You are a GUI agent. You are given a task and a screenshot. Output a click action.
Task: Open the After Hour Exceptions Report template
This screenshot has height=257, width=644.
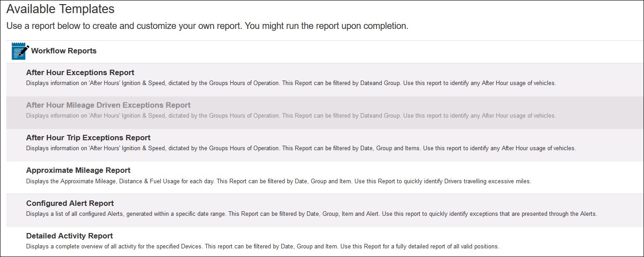(x=80, y=72)
